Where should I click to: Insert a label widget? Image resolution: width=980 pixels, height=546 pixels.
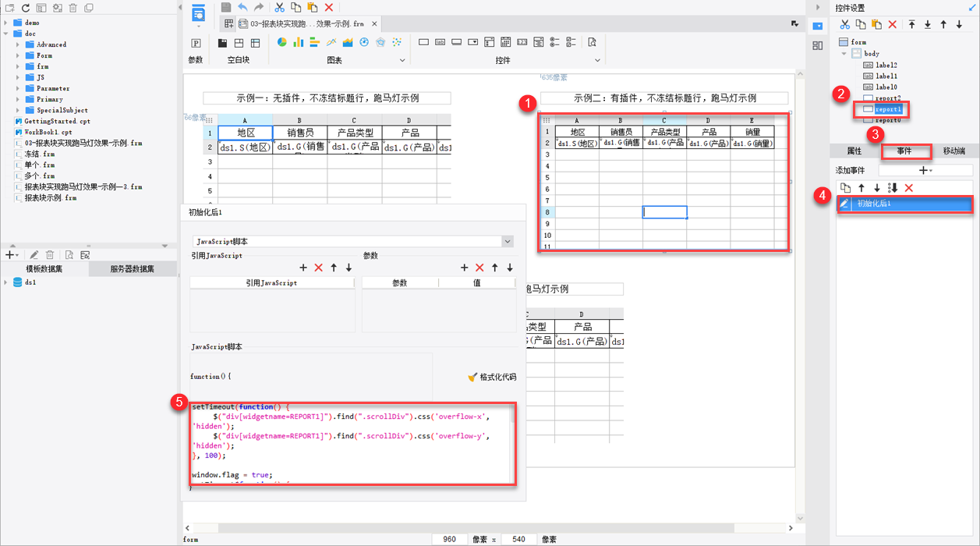point(440,42)
